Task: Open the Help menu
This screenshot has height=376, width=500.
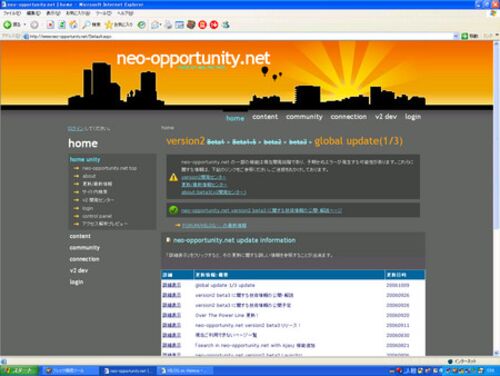Action: point(125,13)
